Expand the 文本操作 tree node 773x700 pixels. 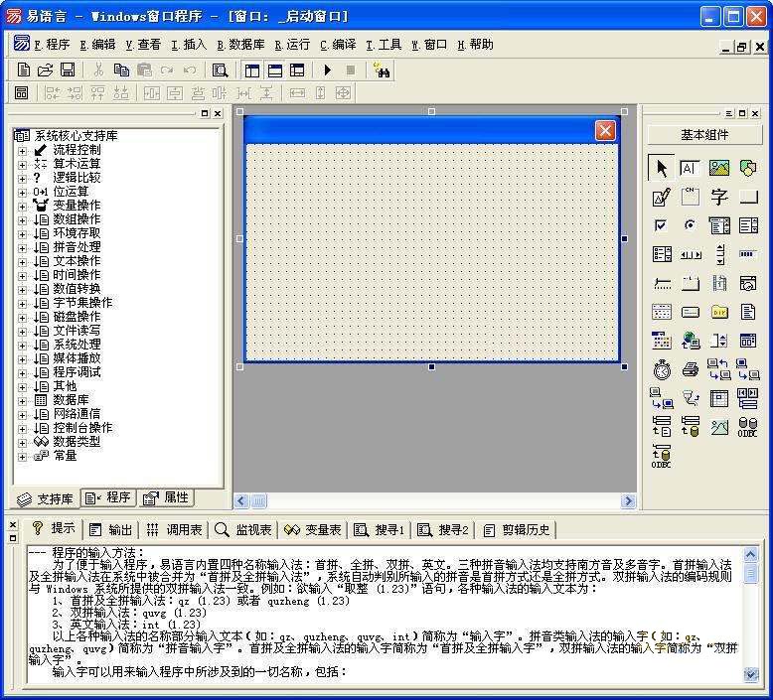[x=22, y=261]
